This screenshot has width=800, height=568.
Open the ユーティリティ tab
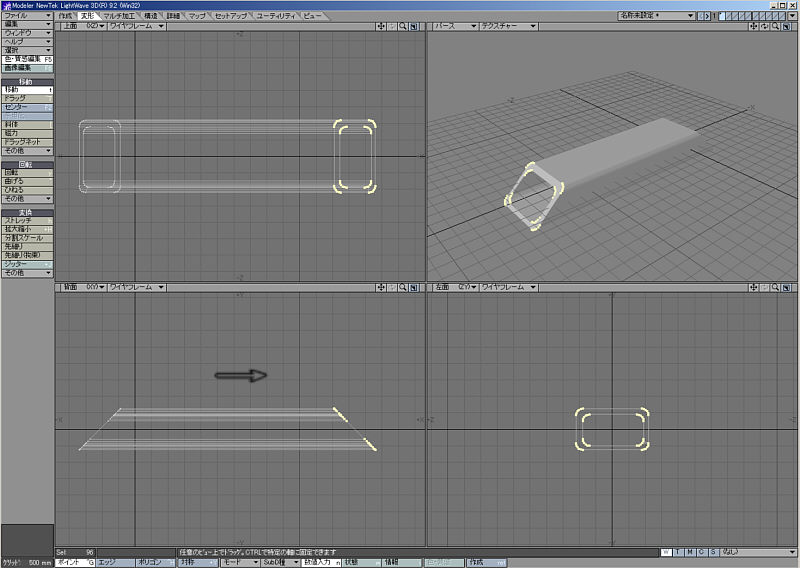click(276, 16)
